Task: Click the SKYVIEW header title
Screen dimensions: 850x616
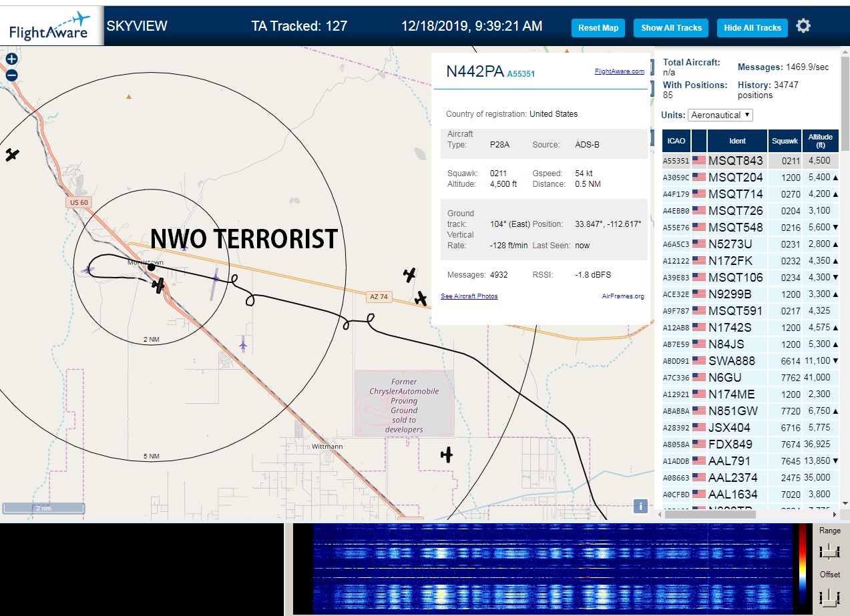Action: coord(137,26)
